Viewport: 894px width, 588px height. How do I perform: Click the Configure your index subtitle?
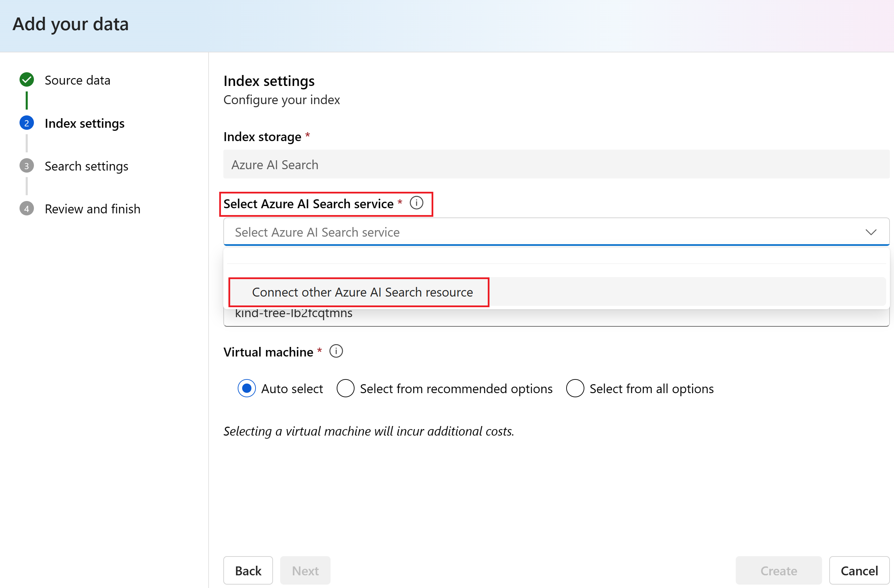coord(281,100)
